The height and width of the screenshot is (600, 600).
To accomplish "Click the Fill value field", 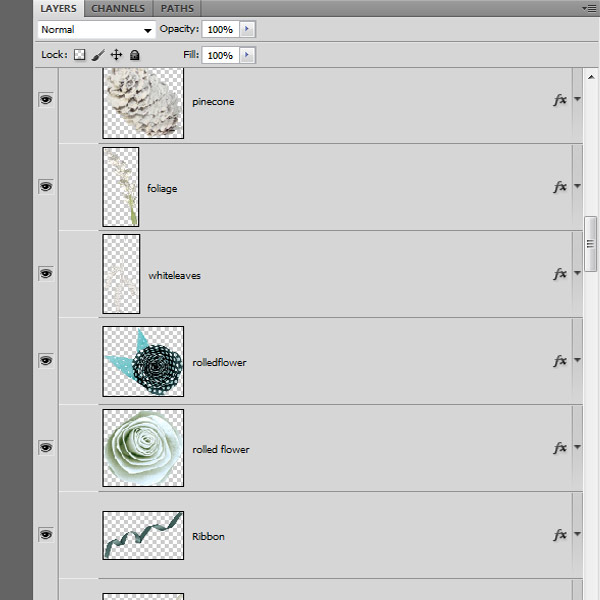I will point(221,55).
